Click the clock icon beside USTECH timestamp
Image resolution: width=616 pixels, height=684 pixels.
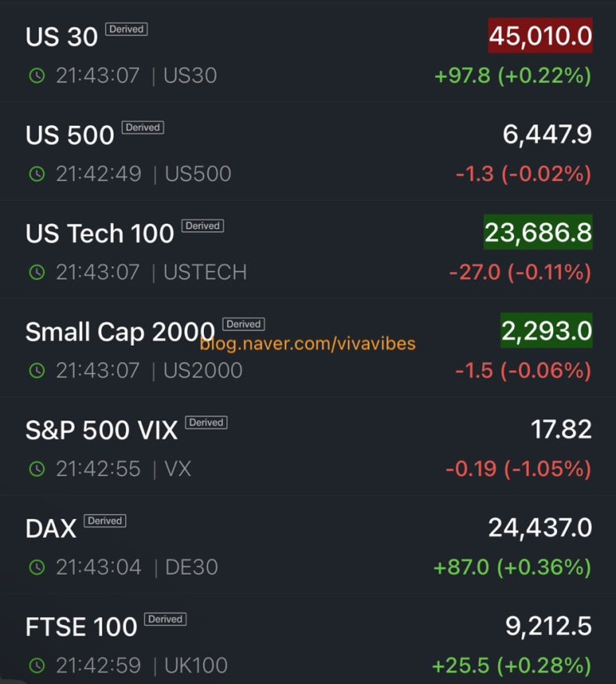37,272
